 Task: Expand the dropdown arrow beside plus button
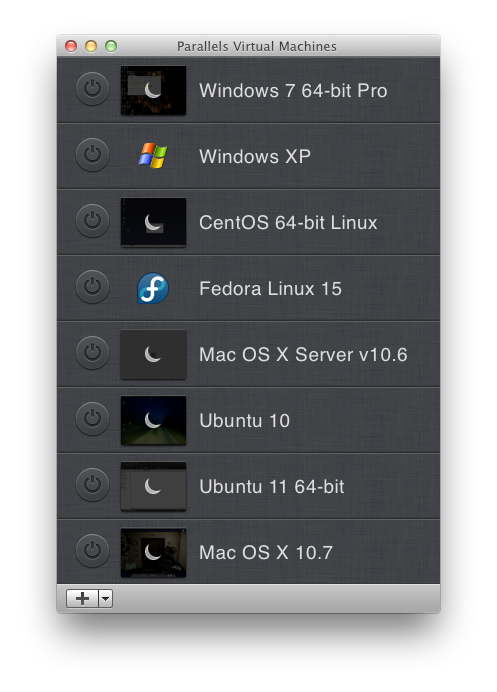105,599
